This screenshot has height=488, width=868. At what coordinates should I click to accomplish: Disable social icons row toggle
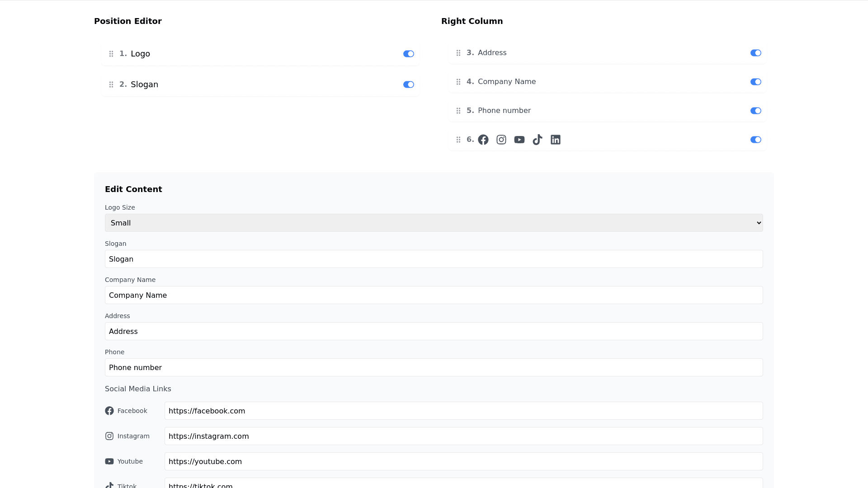(x=755, y=140)
